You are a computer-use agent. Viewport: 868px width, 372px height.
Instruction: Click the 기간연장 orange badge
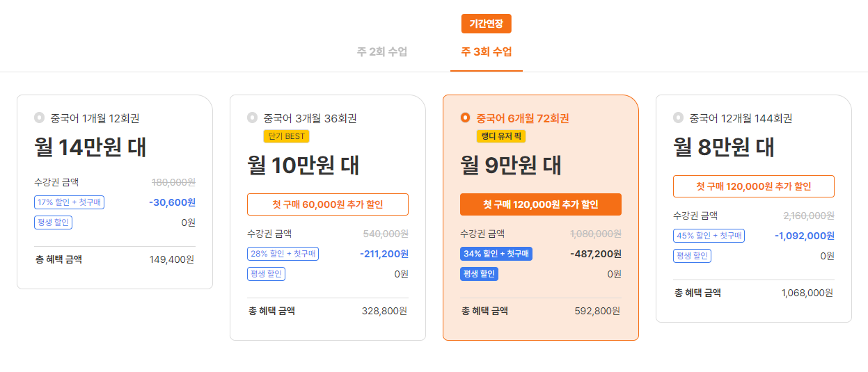tap(487, 24)
